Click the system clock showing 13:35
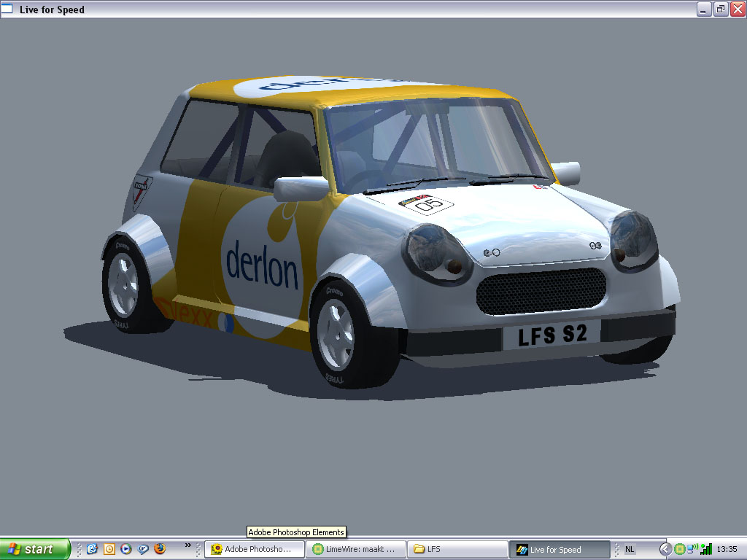747x560 pixels. pyautogui.click(x=727, y=549)
